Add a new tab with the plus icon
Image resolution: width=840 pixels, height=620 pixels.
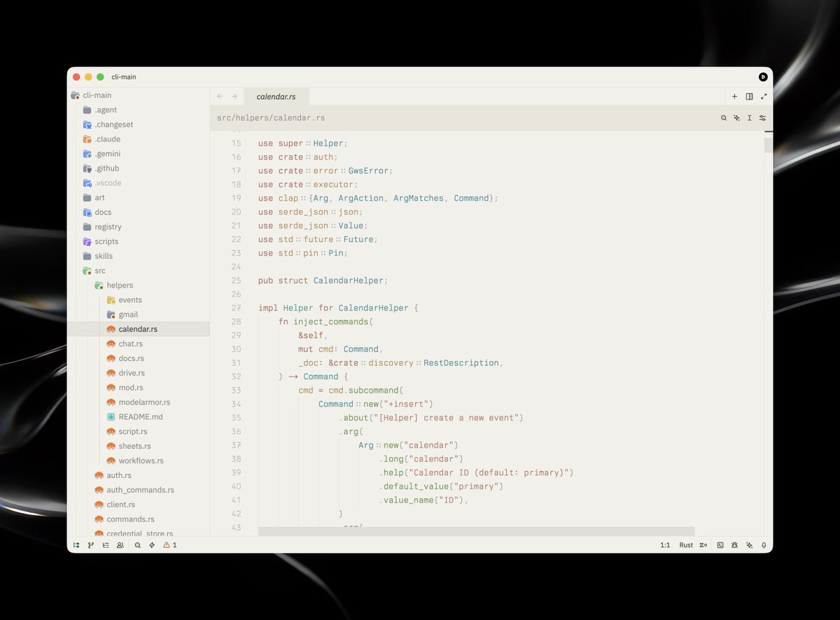(734, 97)
